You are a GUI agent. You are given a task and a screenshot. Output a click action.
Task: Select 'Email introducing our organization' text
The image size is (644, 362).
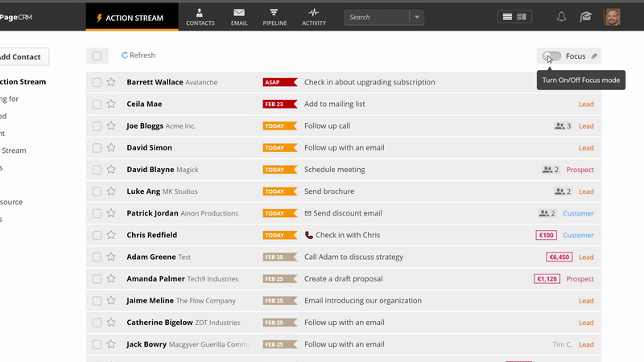click(x=363, y=300)
